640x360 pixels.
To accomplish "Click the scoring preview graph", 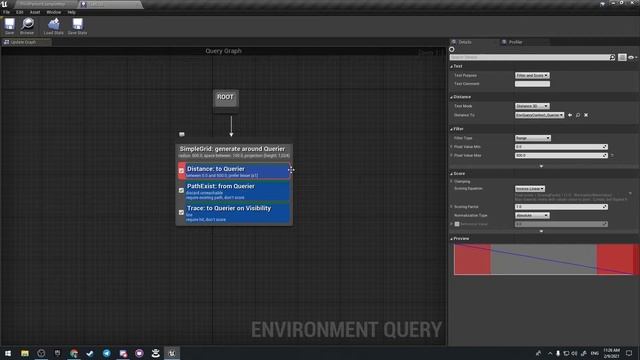I will coord(545,260).
